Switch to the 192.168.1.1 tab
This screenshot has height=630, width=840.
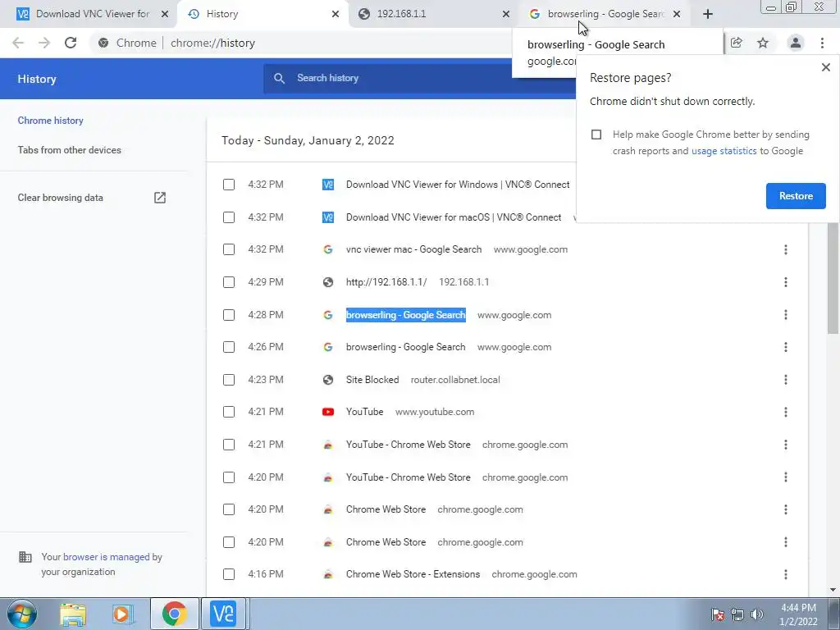coord(428,14)
